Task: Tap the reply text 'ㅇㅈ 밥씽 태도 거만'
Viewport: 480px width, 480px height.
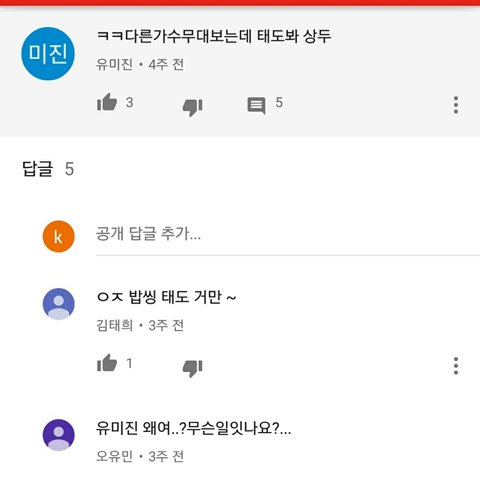Action: [159, 297]
